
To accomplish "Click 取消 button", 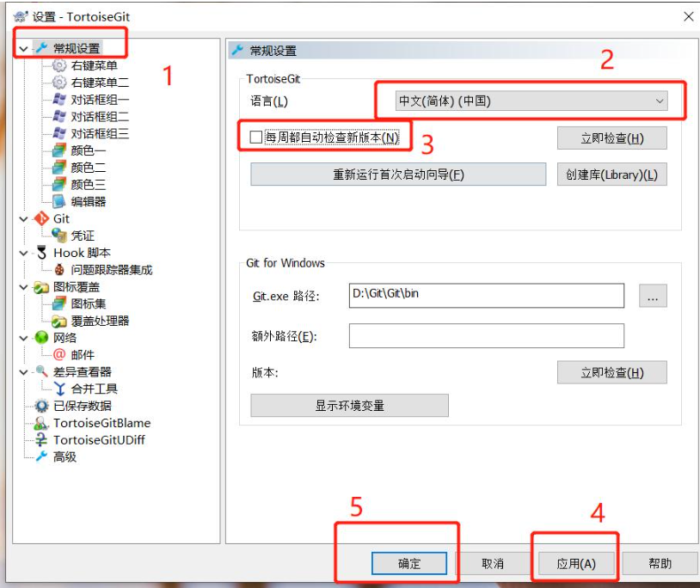I will [493, 563].
